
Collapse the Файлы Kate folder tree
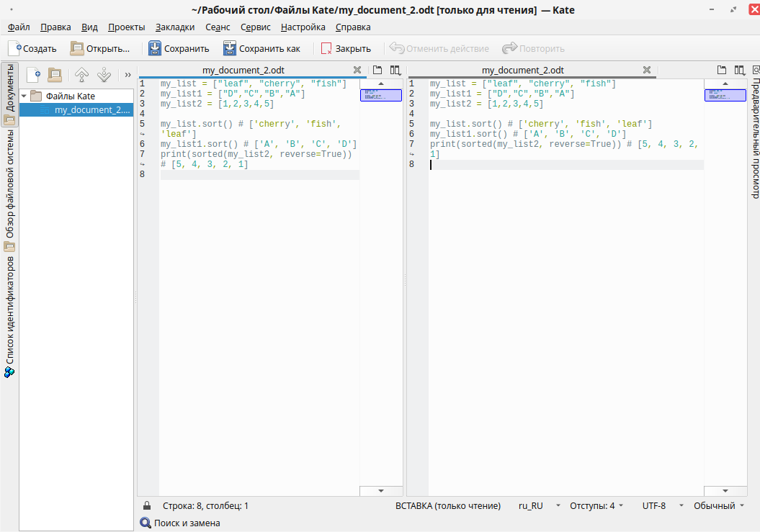(24, 96)
